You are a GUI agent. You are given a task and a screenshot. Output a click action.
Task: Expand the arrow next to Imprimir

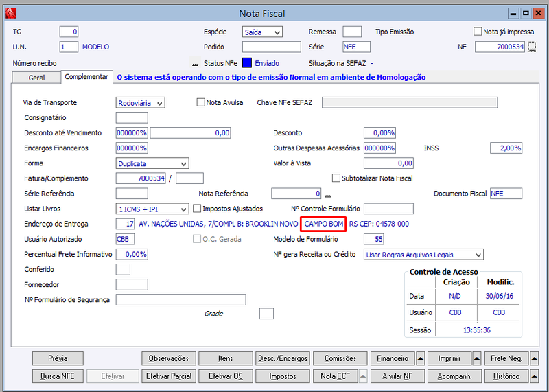pyautogui.click(x=477, y=358)
